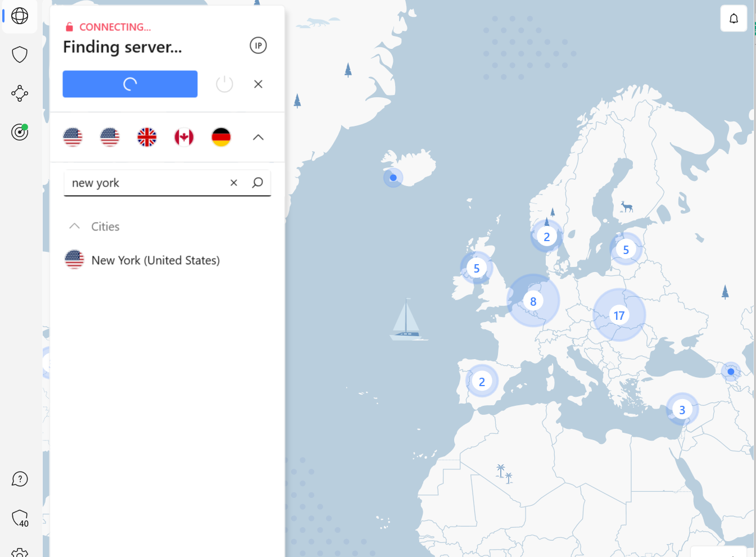Select the United Kingdom flag shortcut
Viewport: 756px width, 557px height.
pos(147,137)
